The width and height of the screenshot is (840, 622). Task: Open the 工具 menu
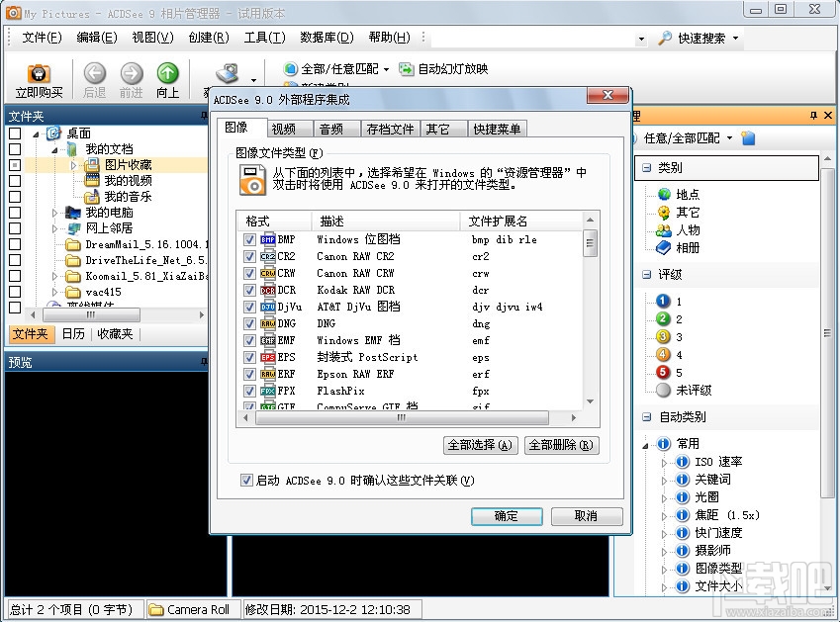[x=263, y=37]
